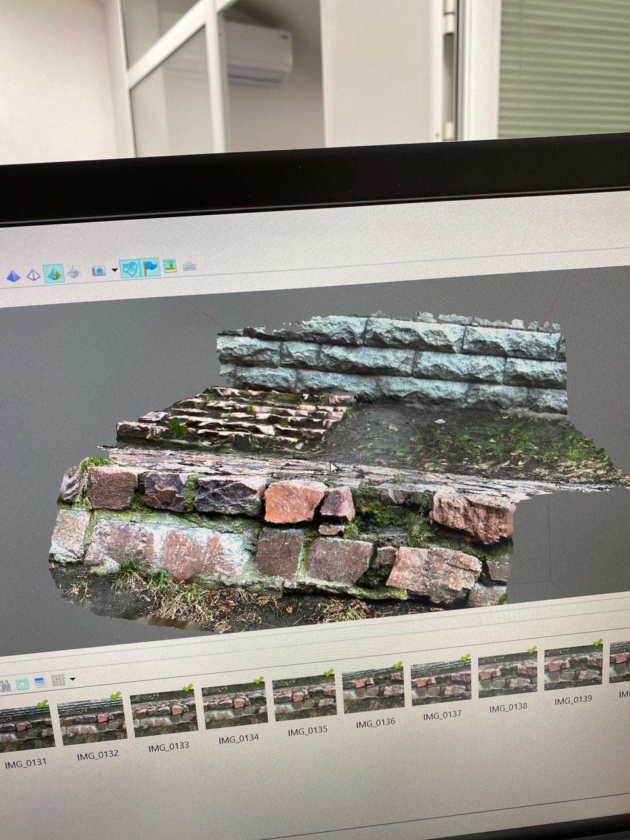The width and height of the screenshot is (630, 840).
Task: Select the IMG_0138 photo thumbnail
Action: point(508,674)
